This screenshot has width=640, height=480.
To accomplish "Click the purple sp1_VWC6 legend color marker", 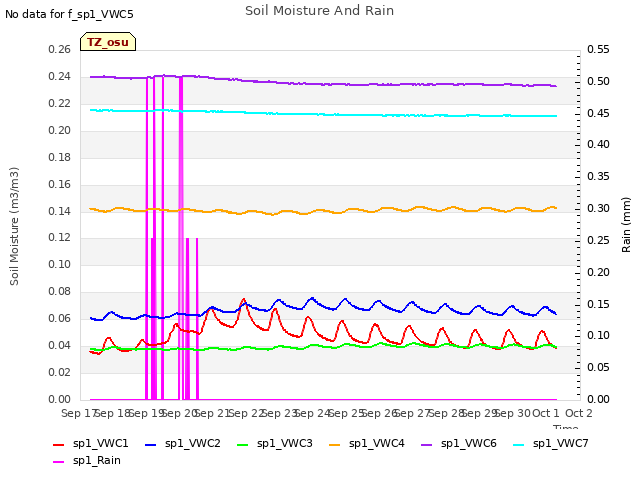I will point(427,444).
